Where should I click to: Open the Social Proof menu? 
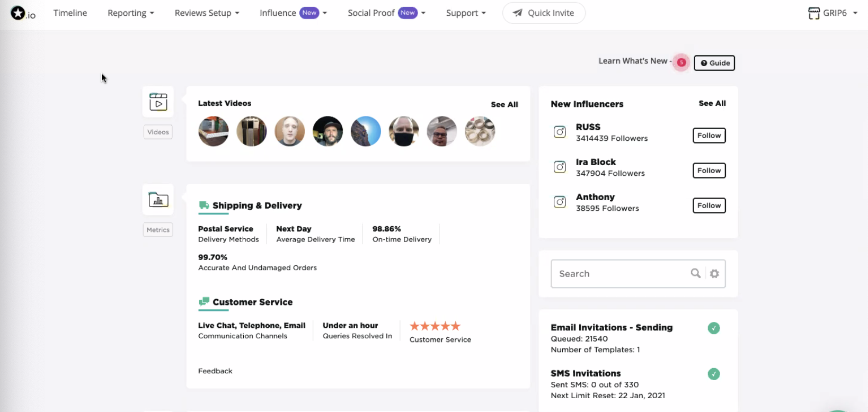386,13
